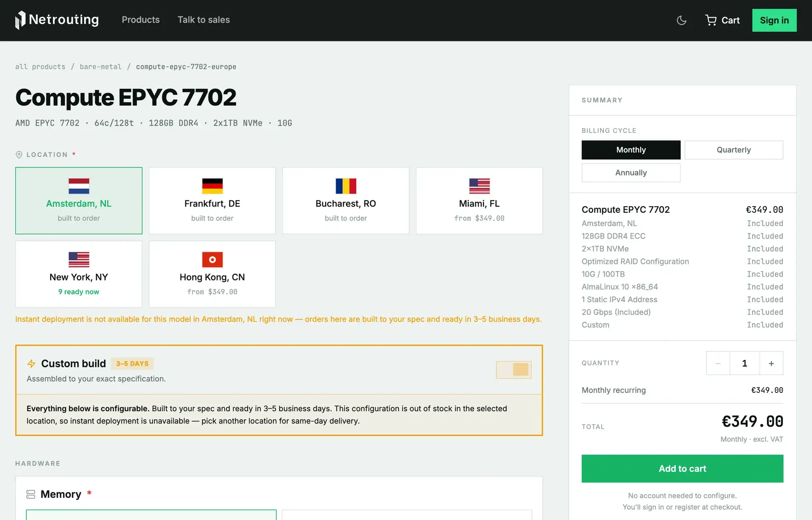Go to all products breadcrumb
Viewport: 812px width, 520px height.
40,67
